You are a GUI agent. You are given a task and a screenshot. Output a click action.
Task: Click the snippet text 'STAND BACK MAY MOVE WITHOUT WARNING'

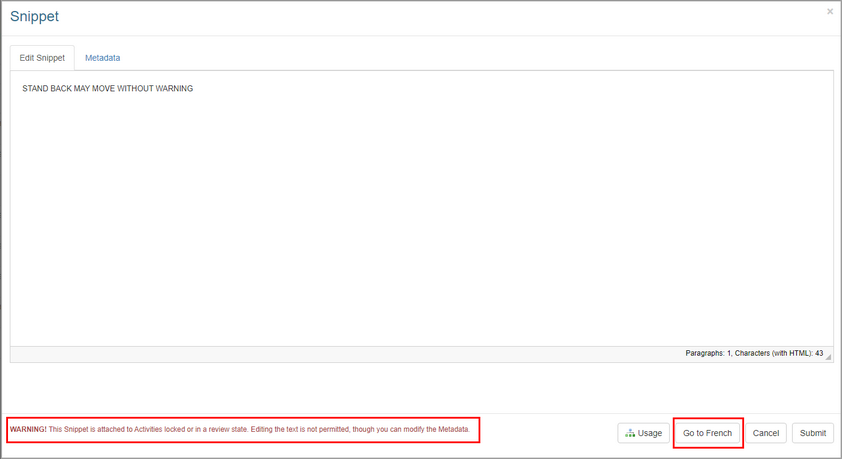[x=107, y=89]
